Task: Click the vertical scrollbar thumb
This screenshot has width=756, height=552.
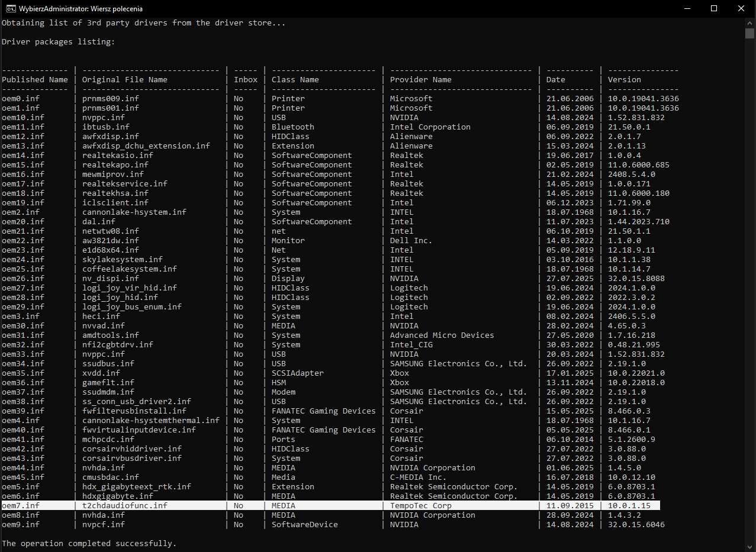Action: click(750, 33)
